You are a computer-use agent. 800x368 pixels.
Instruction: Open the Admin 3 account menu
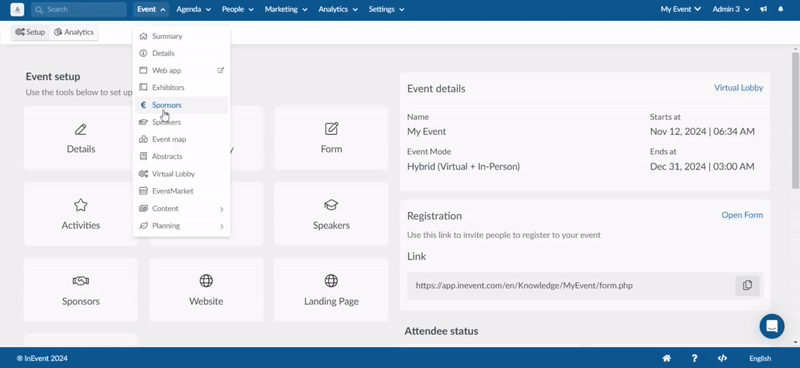point(731,9)
